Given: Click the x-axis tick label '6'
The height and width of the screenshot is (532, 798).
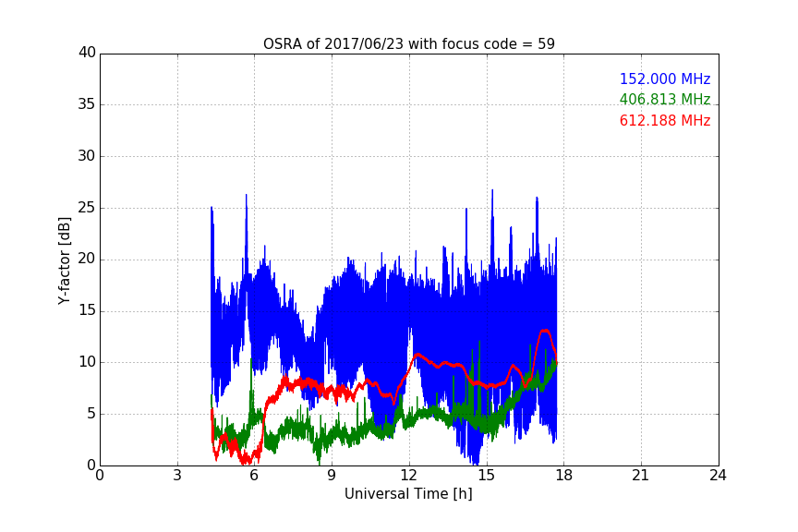Looking at the screenshot, I should click(x=254, y=476).
